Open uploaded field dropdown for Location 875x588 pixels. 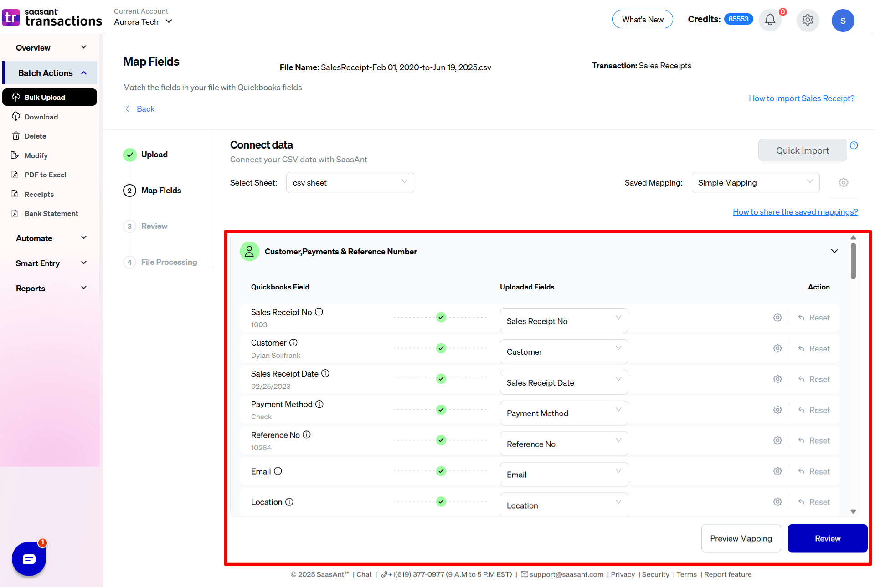564,505
